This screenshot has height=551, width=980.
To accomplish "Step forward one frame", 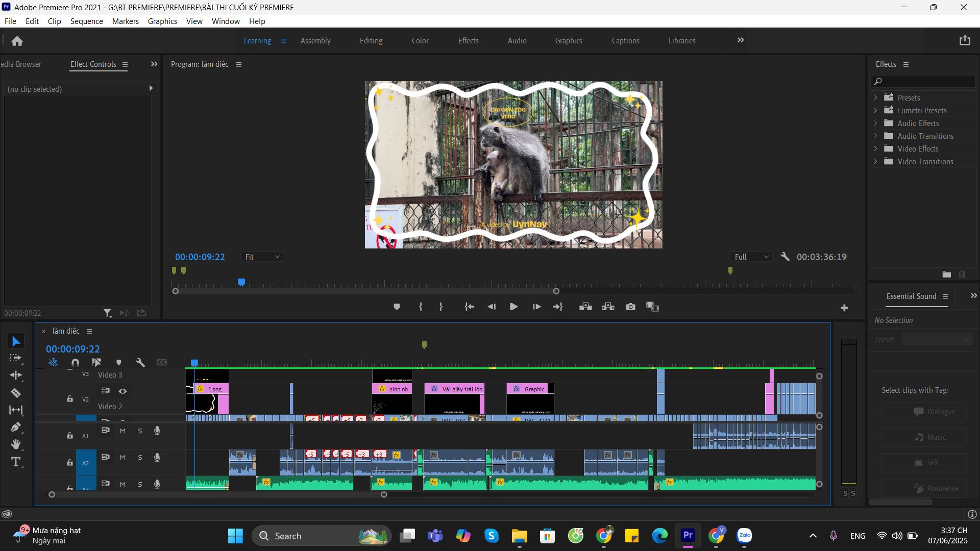I will coord(536,307).
